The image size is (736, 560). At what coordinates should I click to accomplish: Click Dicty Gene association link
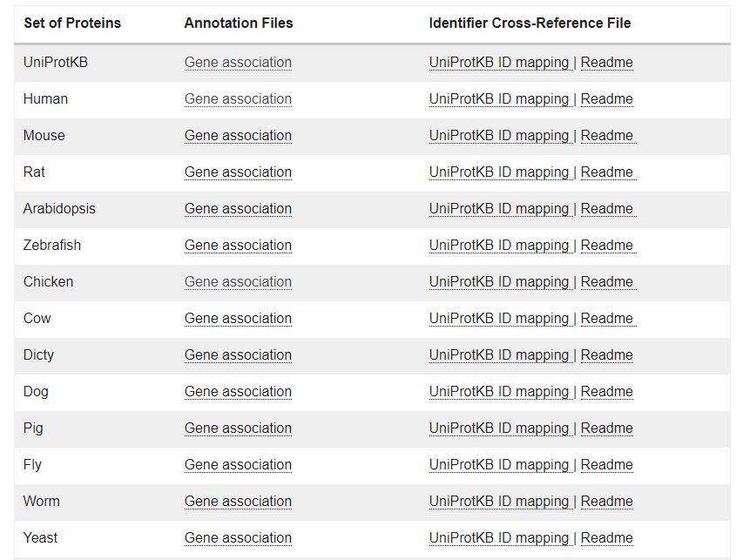[238, 355]
